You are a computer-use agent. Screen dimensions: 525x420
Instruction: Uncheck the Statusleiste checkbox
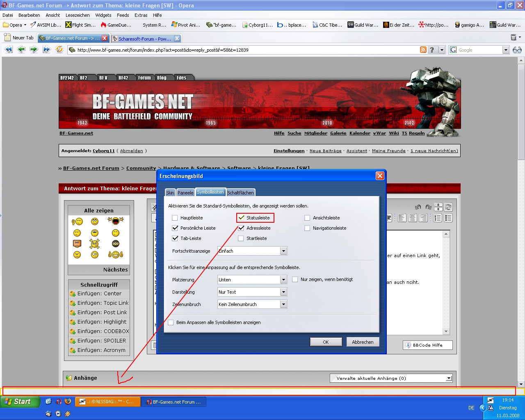pos(241,218)
